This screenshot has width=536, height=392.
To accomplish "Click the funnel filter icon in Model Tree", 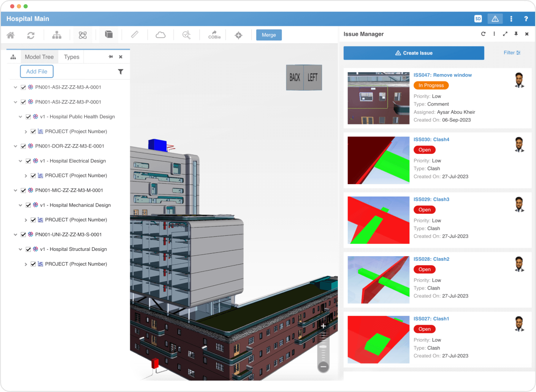I will tap(120, 72).
